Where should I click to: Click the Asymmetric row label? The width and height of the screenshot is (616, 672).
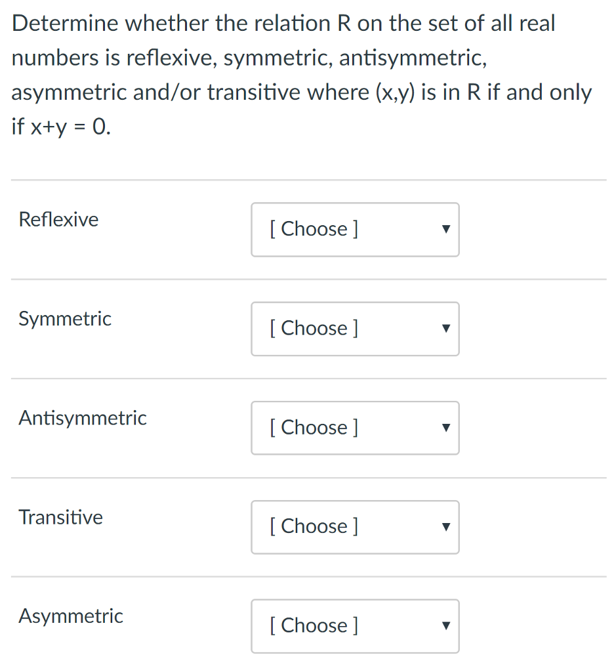(x=70, y=616)
